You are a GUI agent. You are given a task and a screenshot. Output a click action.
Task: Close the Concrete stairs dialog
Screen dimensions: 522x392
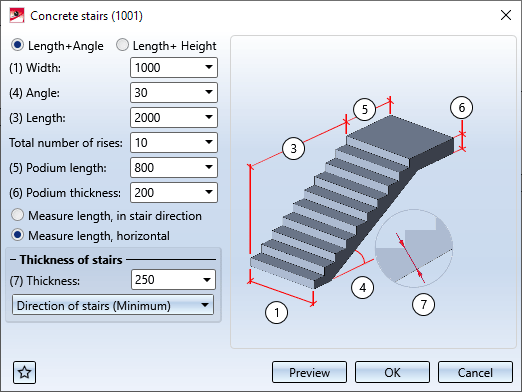pos(506,15)
